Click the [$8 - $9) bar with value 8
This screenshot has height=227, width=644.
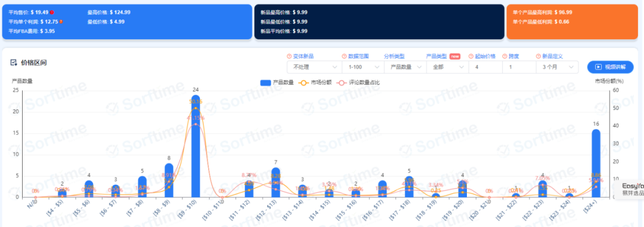169,180
